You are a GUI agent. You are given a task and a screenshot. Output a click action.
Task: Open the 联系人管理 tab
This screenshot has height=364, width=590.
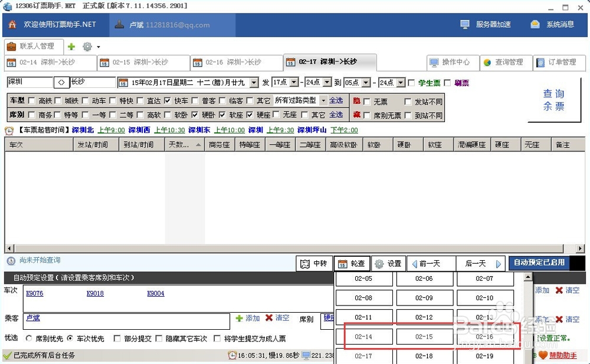pyautogui.click(x=34, y=45)
